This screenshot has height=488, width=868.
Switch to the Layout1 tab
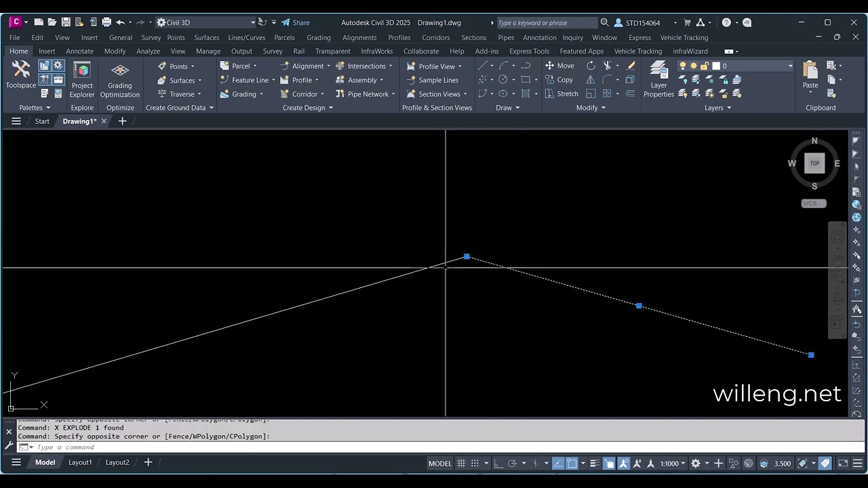tap(80, 462)
